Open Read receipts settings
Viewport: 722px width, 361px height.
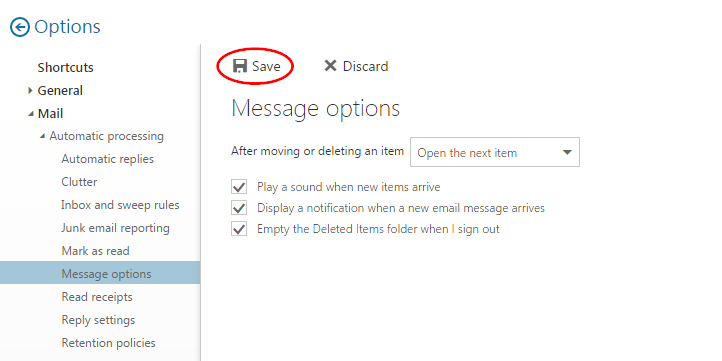point(97,297)
